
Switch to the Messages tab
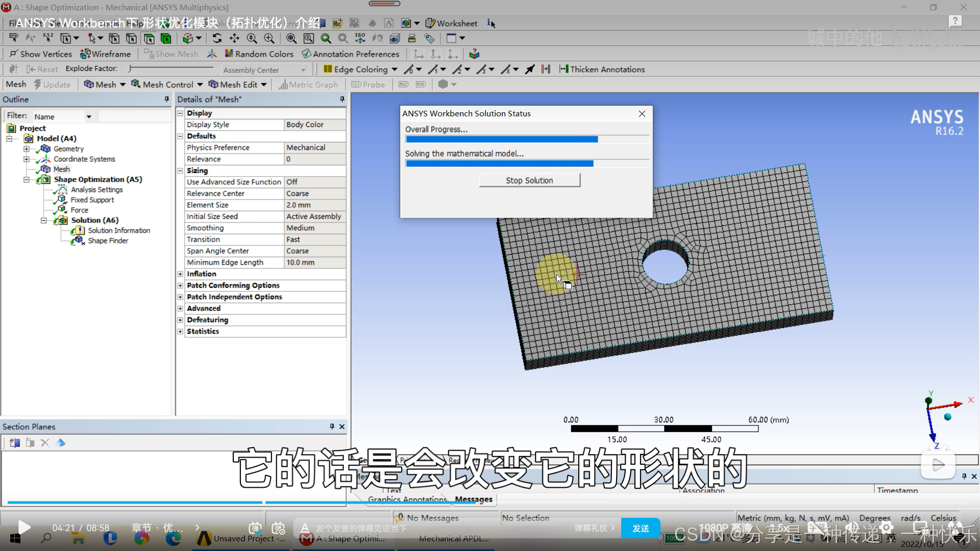(473, 499)
